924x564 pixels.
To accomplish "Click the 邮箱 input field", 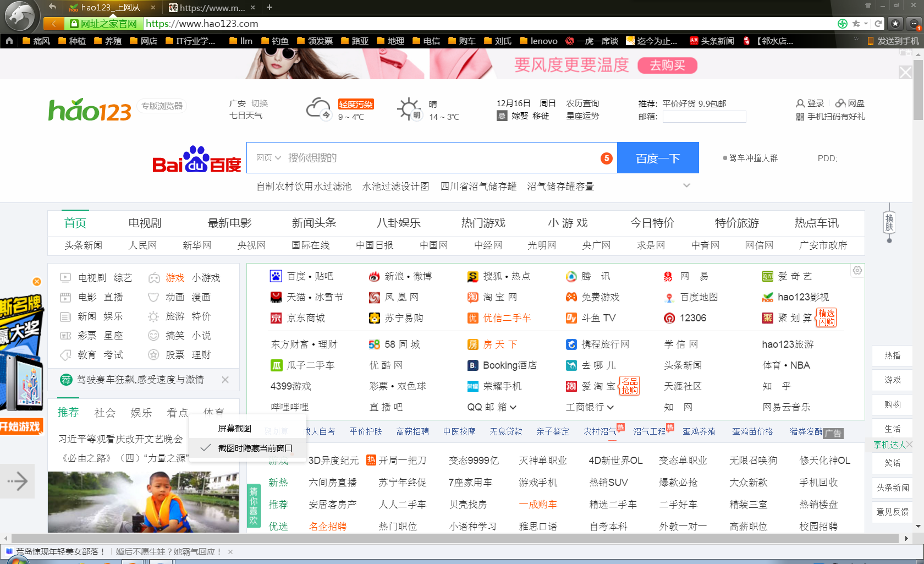I will [x=704, y=117].
